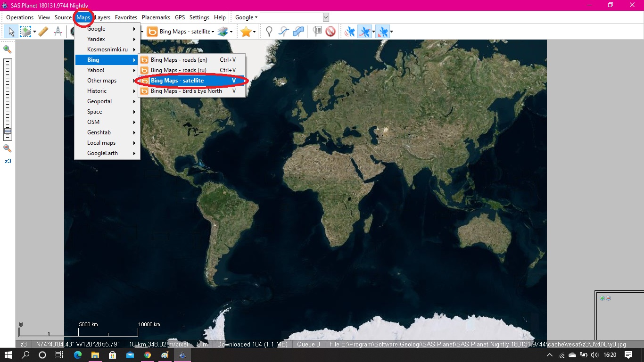644x362 pixels.
Task: Open the Favorites menu
Action: [x=126, y=17]
